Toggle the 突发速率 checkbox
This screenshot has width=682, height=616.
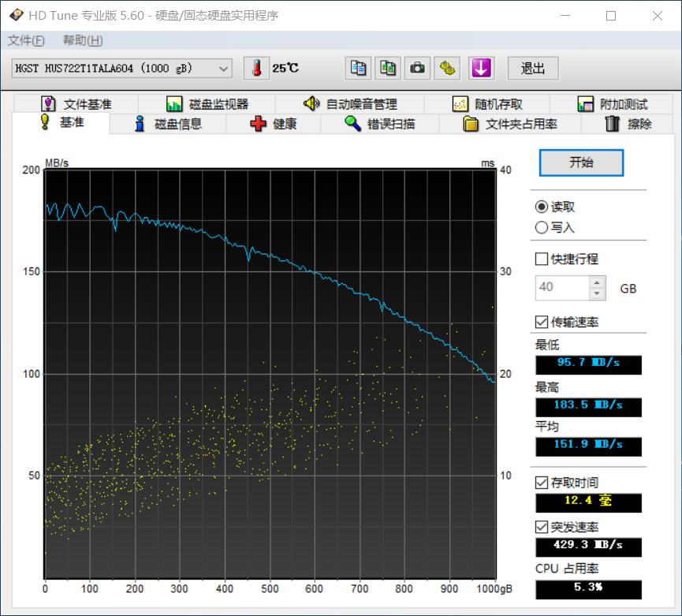point(542,527)
